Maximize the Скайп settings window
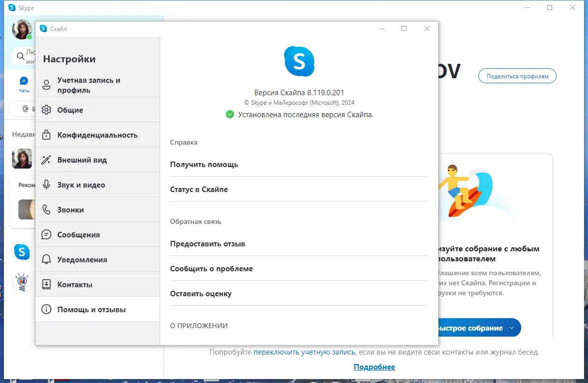Image resolution: width=588 pixels, height=383 pixels. click(x=404, y=28)
